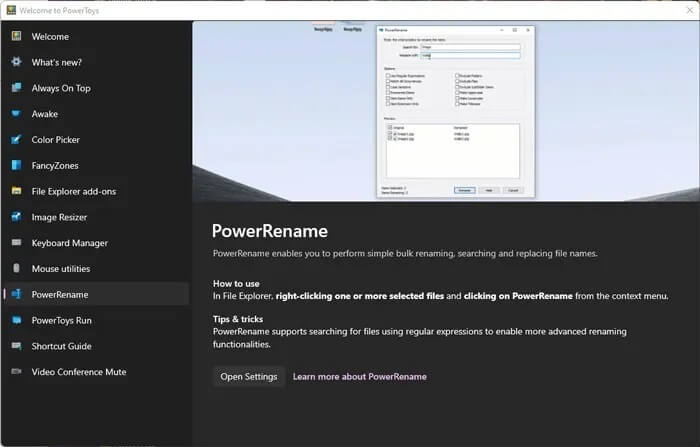Click the PowerRename icon in sidebar
Screen dimensions: 700x447
click(17, 294)
